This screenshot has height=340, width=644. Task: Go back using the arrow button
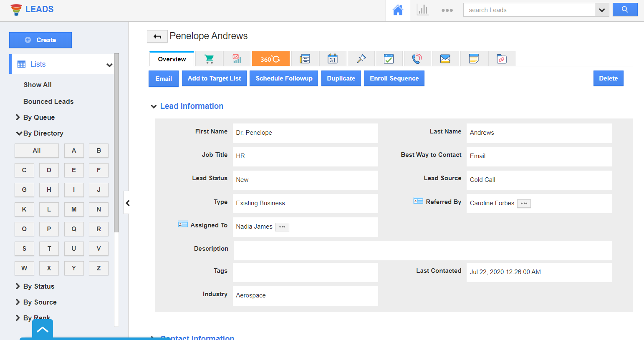pyautogui.click(x=157, y=36)
